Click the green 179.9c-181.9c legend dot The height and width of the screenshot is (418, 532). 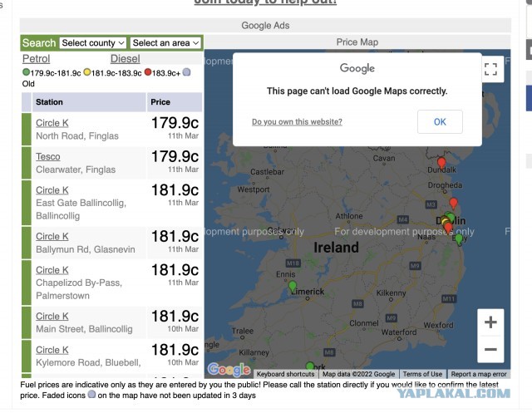26,72
